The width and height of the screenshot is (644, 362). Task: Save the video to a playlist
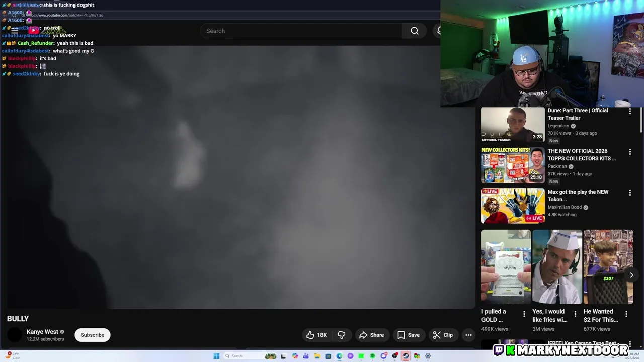coord(408,335)
